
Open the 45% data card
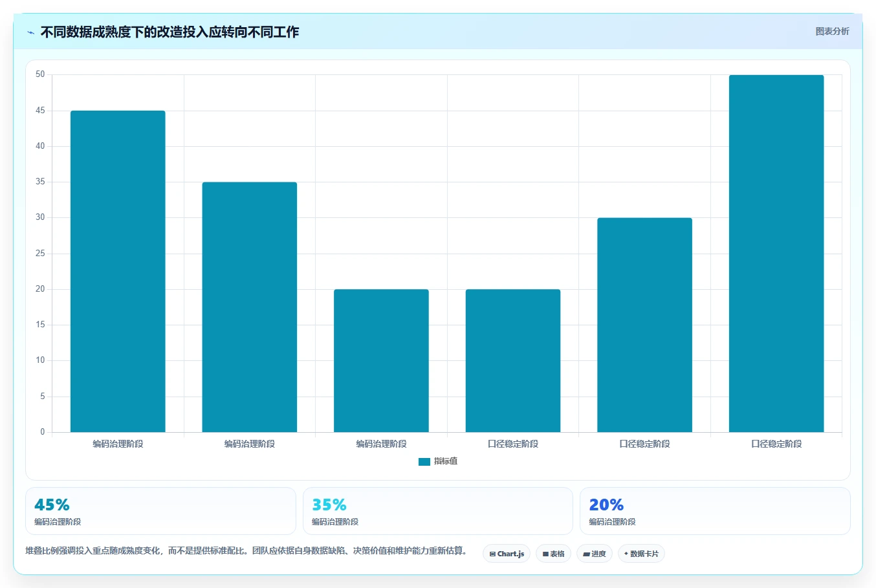point(160,511)
